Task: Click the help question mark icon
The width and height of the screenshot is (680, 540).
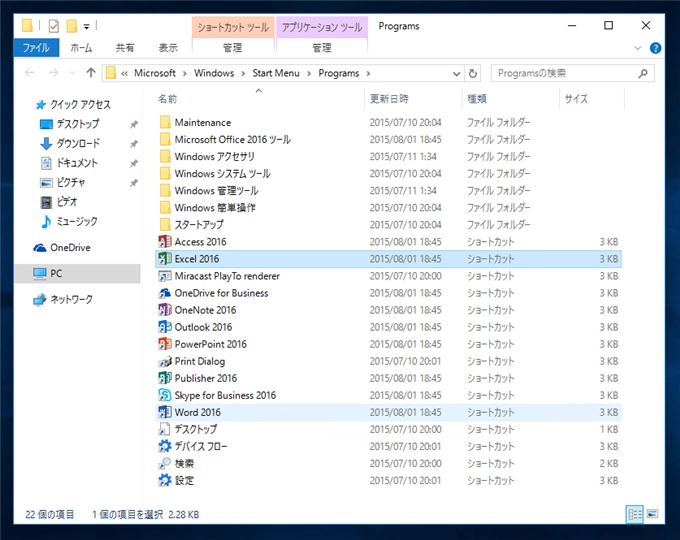Action: coord(655,48)
